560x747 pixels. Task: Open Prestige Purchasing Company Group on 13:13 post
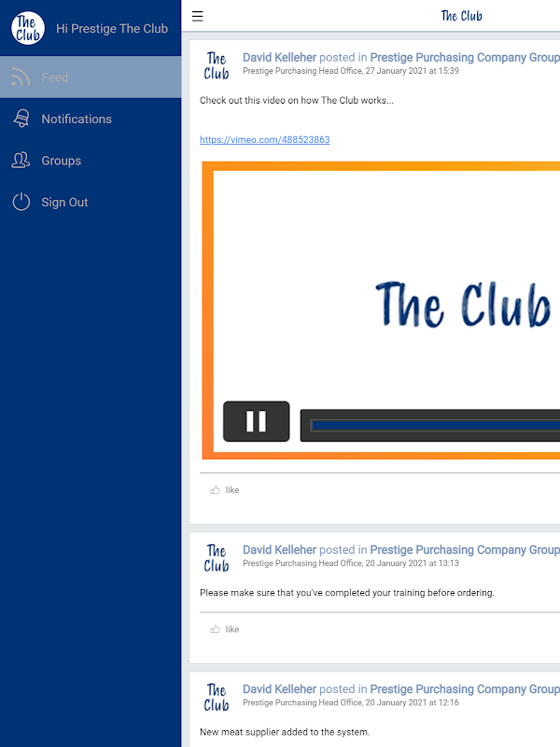(x=465, y=550)
